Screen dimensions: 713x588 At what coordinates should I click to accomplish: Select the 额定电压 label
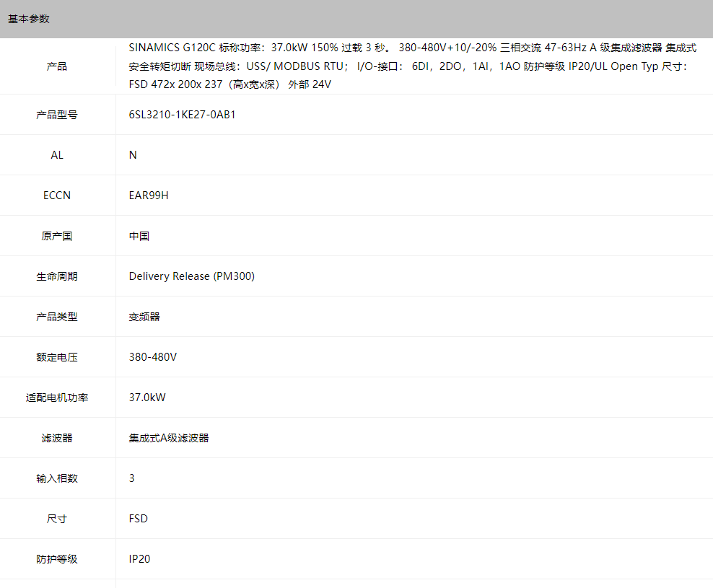click(x=57, y=357)
